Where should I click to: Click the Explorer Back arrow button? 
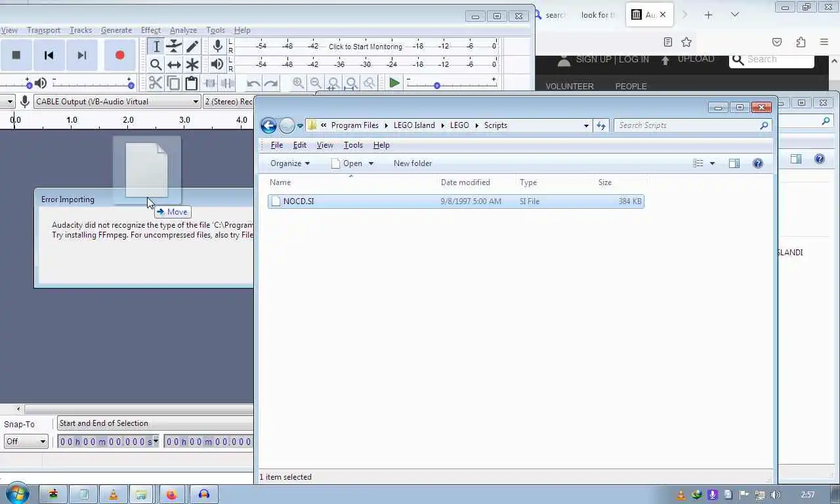[x=268, y=125]
